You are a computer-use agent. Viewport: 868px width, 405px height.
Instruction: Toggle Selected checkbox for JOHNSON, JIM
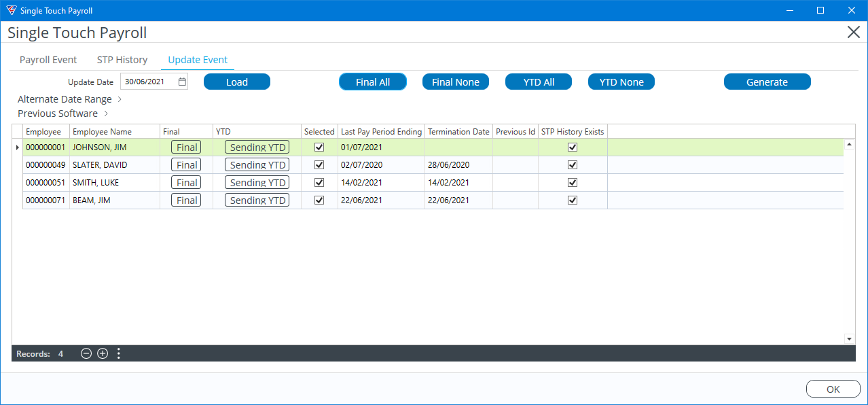click(x=319, y=147)
